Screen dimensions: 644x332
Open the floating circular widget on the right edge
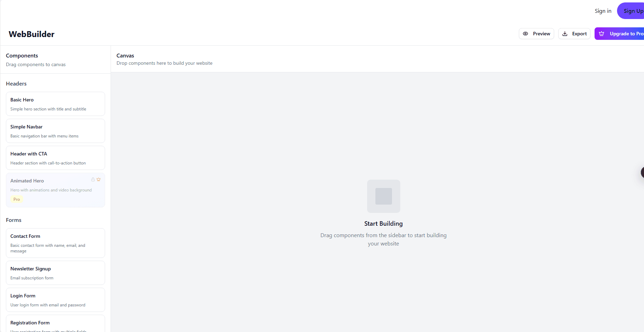click(642, 172)
